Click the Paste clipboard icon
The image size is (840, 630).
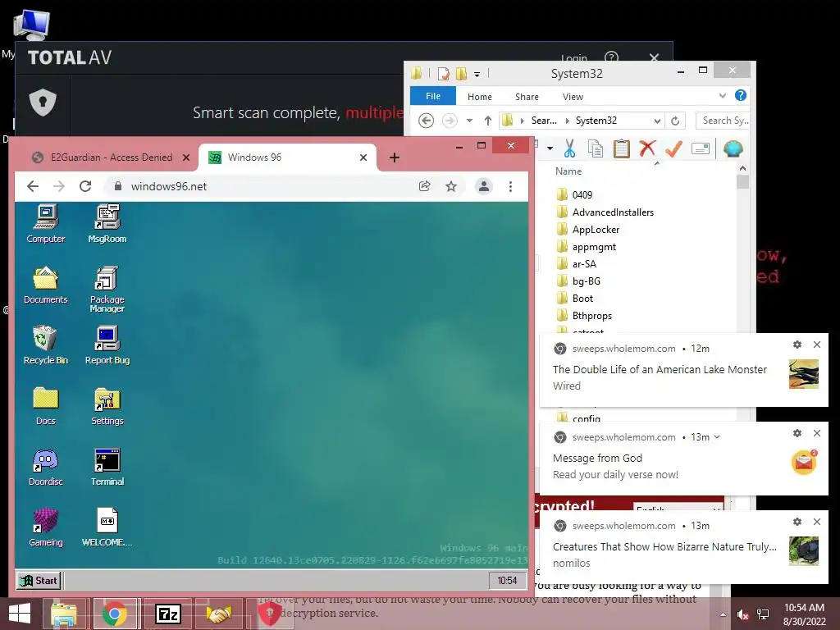pyautogui.click(x=622, y=148)
